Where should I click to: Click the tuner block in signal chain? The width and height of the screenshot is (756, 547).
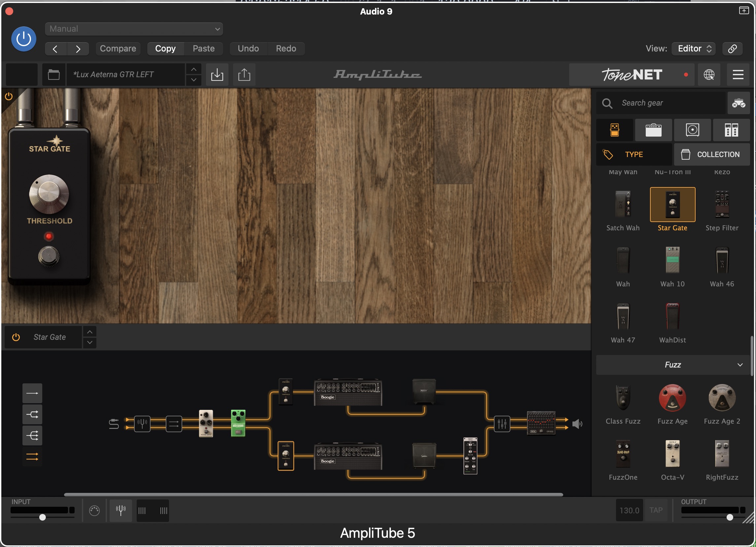pyautogui.click(x=142, y=424)
